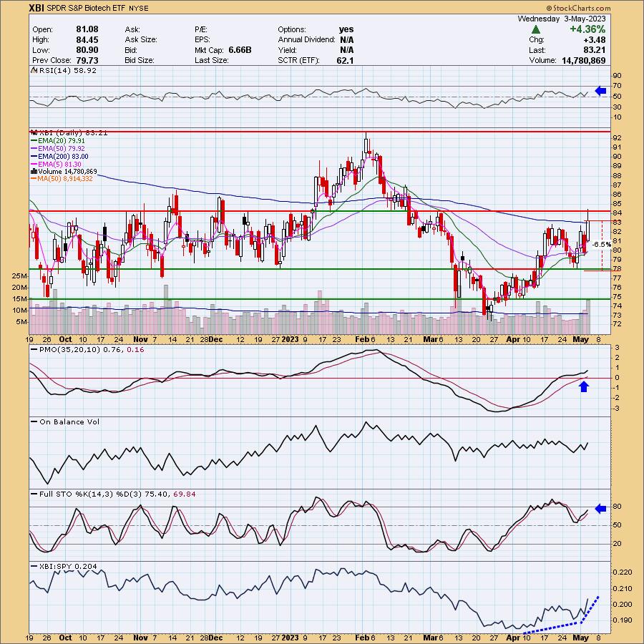644x644 pixels.
Task: Click the May label on bottom time axis
Action: point(581,638)
